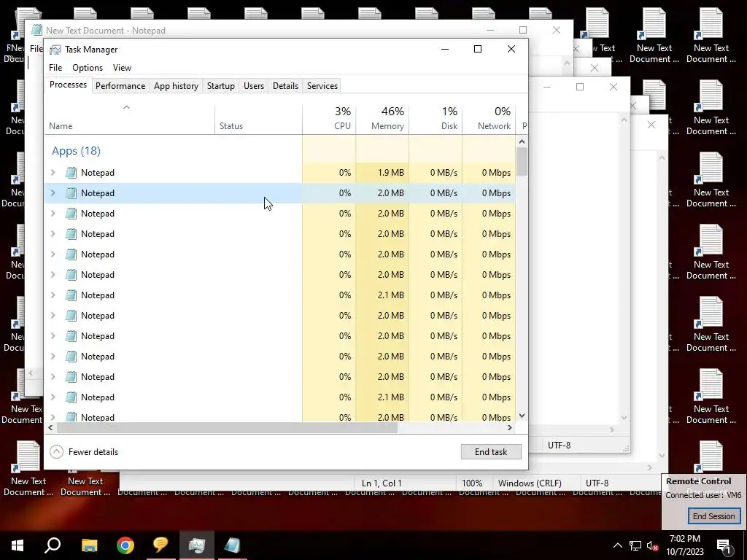This screenshot has width=747, height=560.
Task: Click the taskbar clock showing 7:02 PM
Action: click(684, 545)
